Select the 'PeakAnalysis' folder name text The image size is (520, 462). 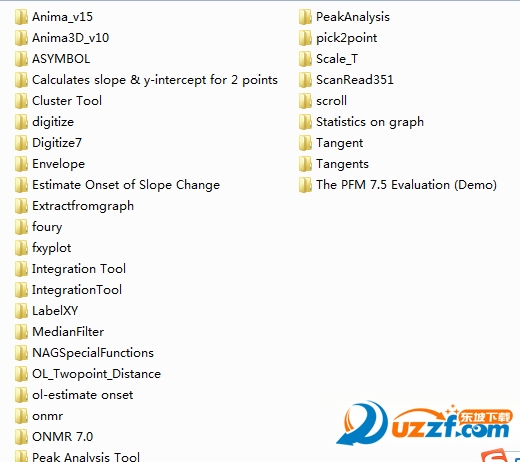353,17
